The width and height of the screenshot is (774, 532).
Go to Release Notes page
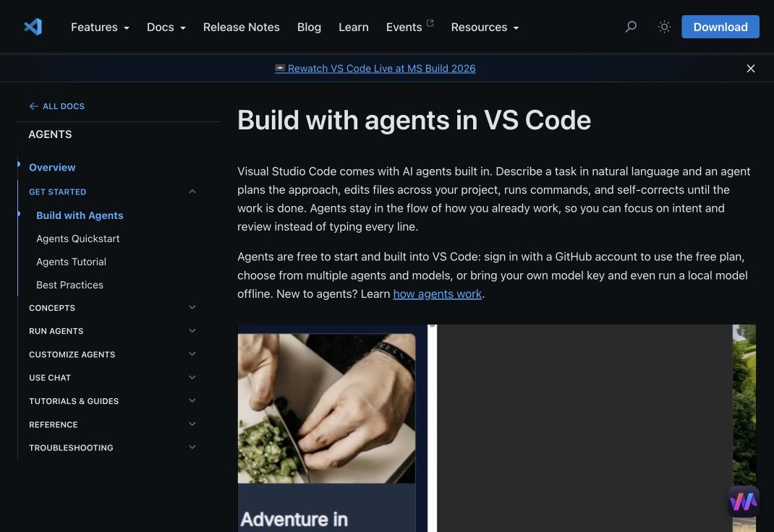(242, 27)
